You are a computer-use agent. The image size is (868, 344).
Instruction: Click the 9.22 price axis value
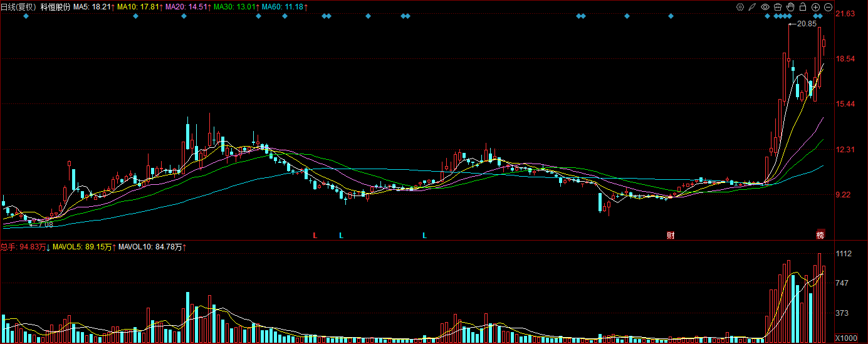click(844, 195)
